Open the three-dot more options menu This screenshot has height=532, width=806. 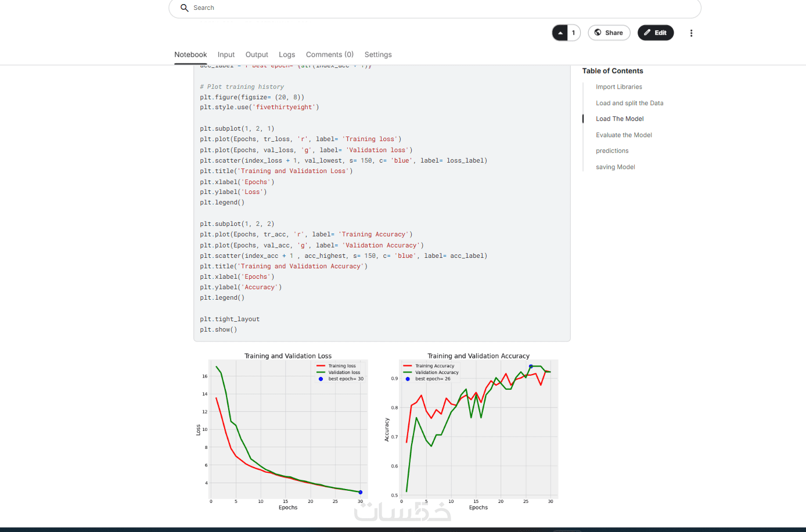pos(691,33)
